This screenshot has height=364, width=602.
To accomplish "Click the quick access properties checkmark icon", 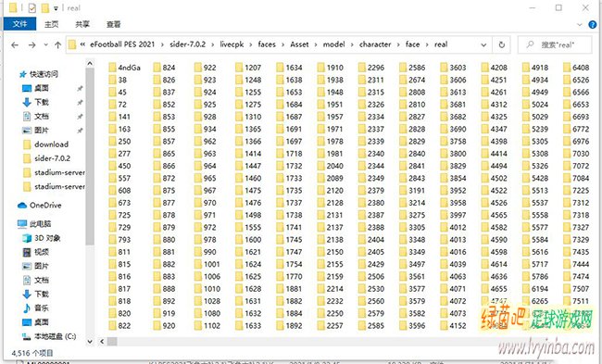I will point(32,7).
